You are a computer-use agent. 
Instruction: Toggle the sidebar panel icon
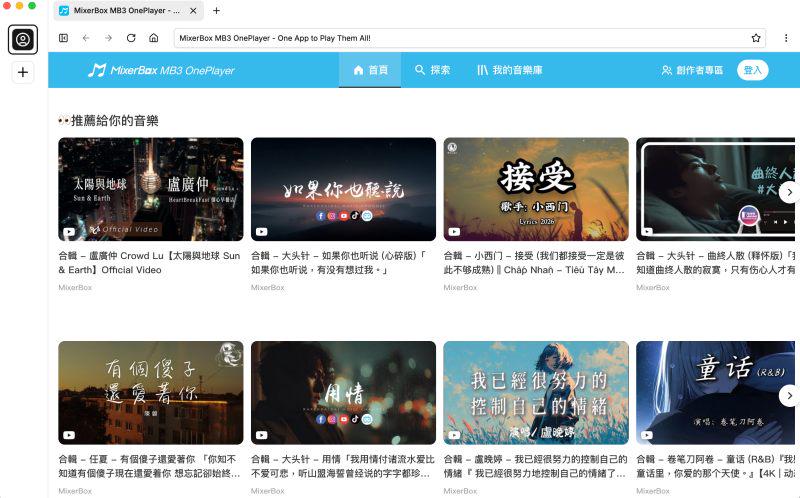(64, 38)
